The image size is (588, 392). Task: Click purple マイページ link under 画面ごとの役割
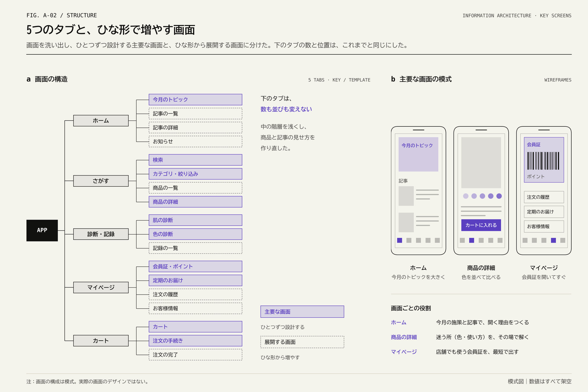(404, 352)
